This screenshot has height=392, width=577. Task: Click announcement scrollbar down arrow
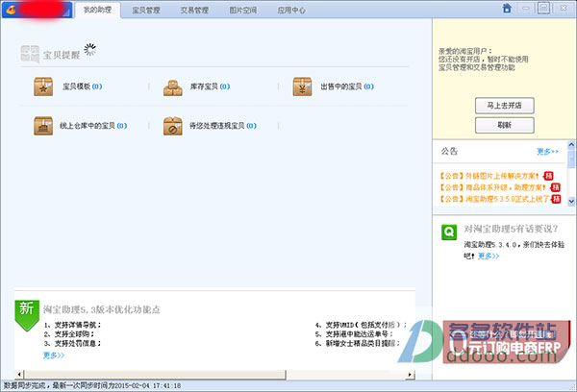click(571, 201)
